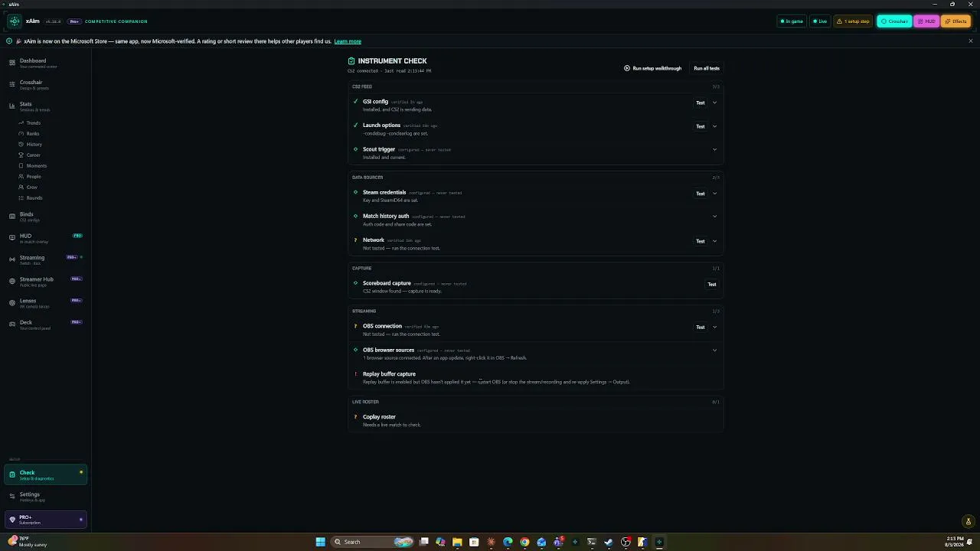Open the Crosshair design section in sidebar

coord(46,85)
